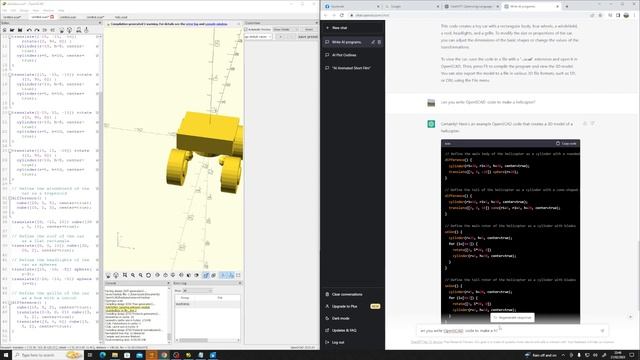The width and height of the screenshot is (640, 360).
Task: Click the Open file icon in the editor toolbar
Action: pyautogui.click(x=12, y=30)
